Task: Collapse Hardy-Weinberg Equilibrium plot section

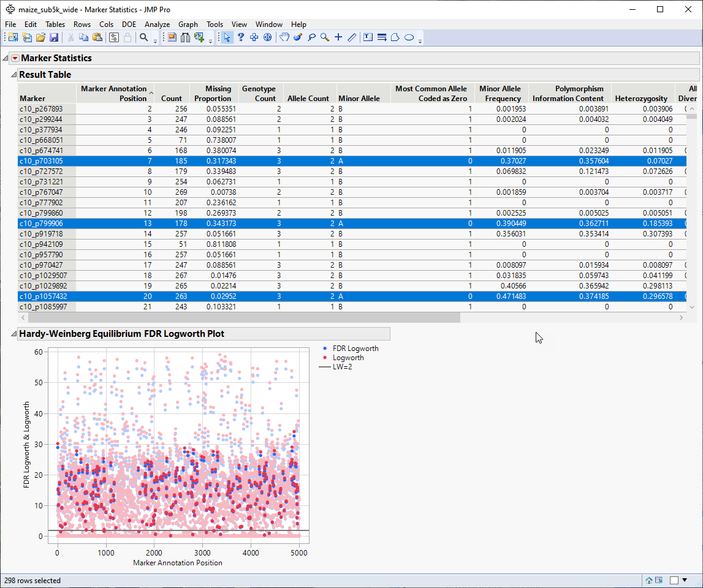Action: tap(13, 334)
